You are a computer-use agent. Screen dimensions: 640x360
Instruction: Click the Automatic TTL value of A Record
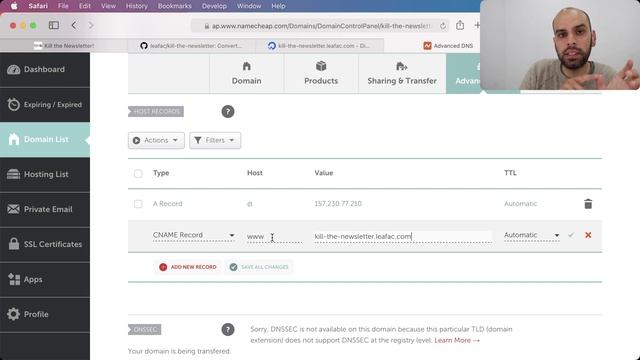coord(520,204)
